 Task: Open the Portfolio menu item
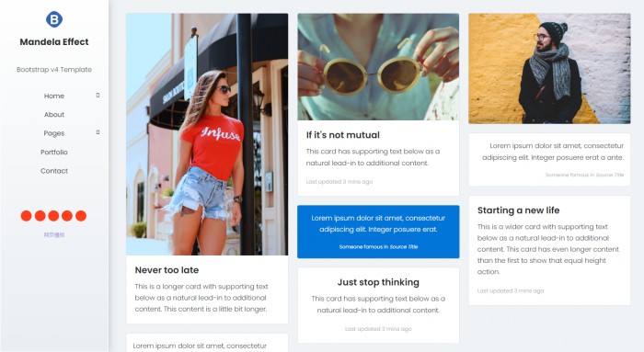point(54,152)
